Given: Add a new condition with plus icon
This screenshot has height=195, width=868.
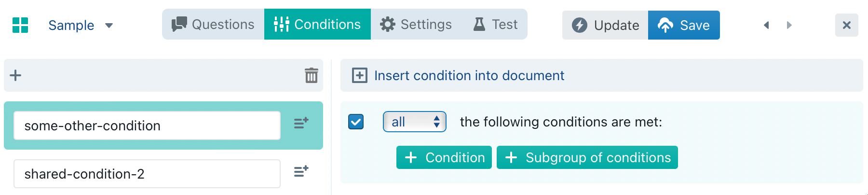Looking at the screenshot, I should coord(15,75).
